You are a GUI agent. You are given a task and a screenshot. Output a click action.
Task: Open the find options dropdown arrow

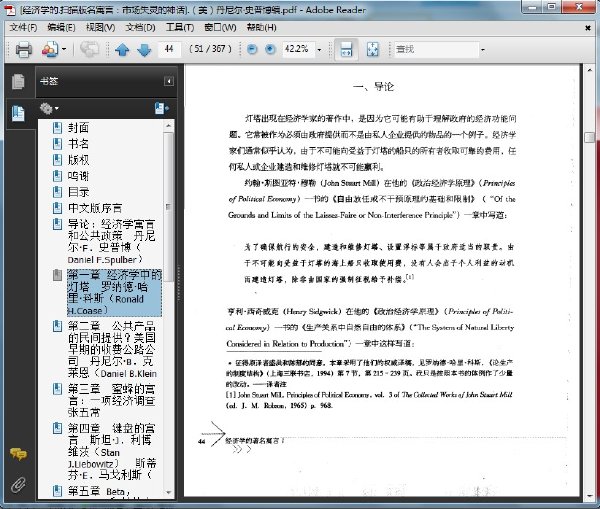[x=483, y=50]
